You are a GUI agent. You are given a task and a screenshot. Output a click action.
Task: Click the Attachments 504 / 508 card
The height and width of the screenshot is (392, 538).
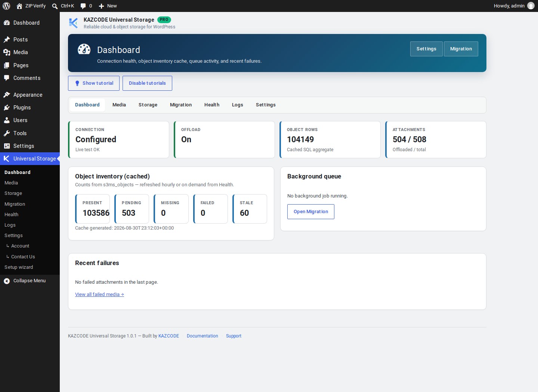pyautogui.click(x=436, y=140)
